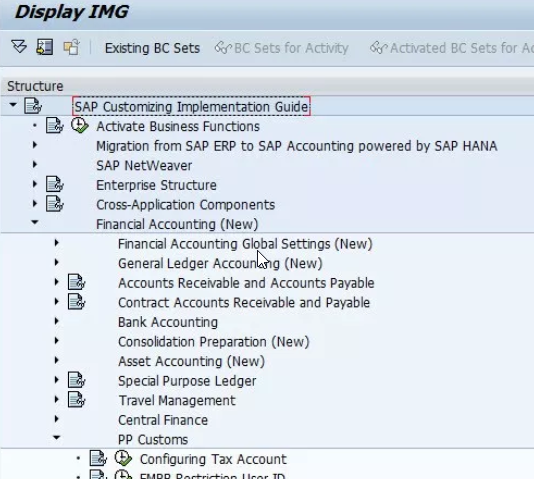Select General Ledger Accounting (New) text

(x=220, y=264)
